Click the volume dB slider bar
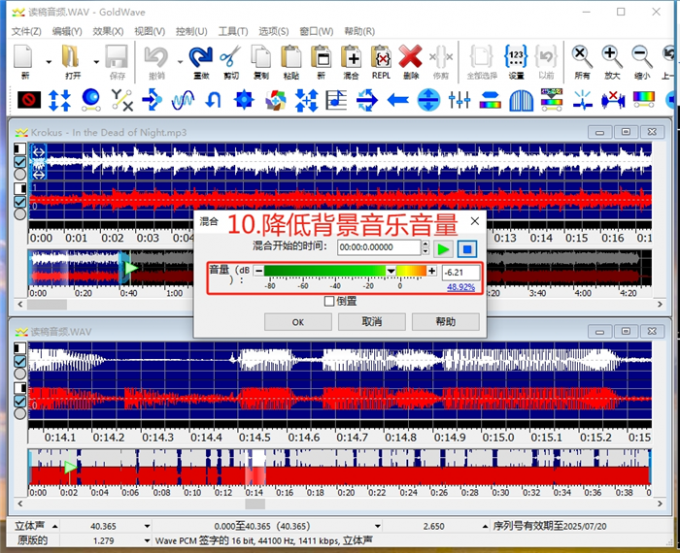 coord(345,271)
